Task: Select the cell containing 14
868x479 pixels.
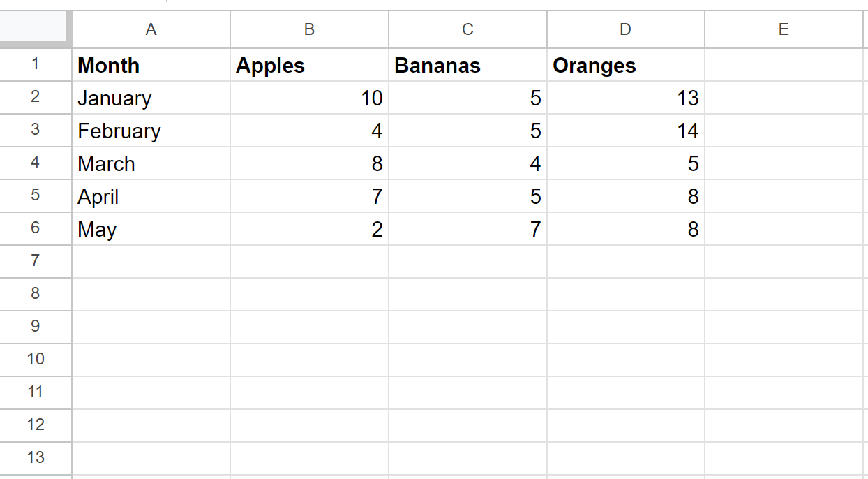Action: (x=626, y=131)
